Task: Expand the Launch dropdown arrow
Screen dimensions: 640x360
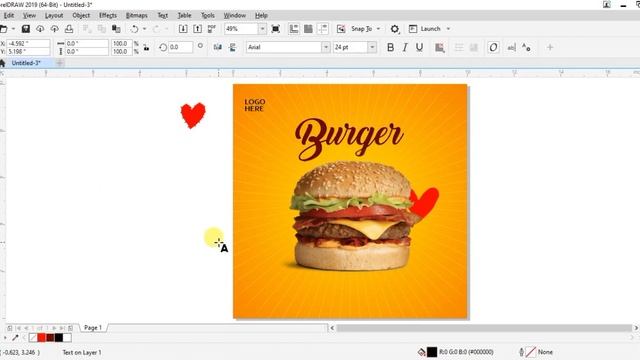Action: click(448, 29)
